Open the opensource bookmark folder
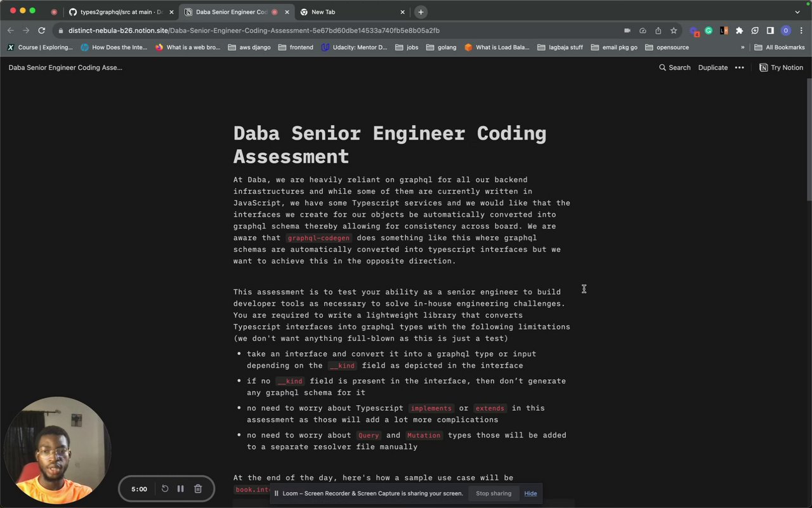812x508 pixels. tap(667, 47)
